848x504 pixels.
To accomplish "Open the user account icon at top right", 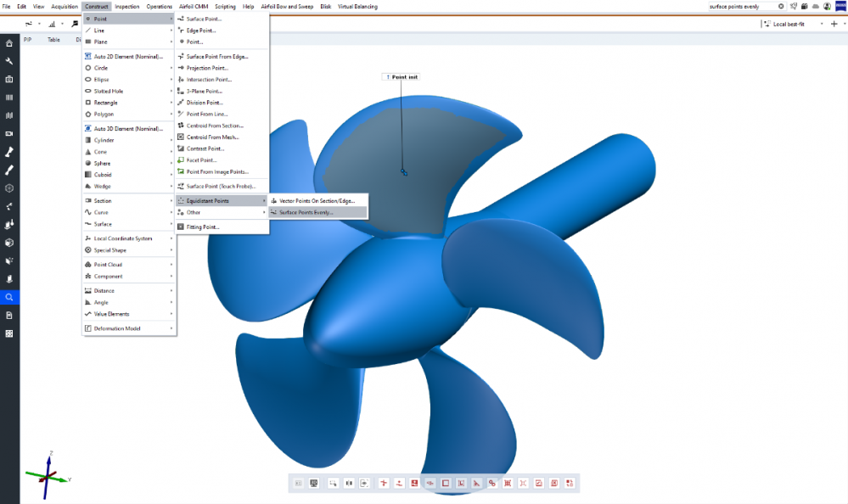I will coord(828,6).
